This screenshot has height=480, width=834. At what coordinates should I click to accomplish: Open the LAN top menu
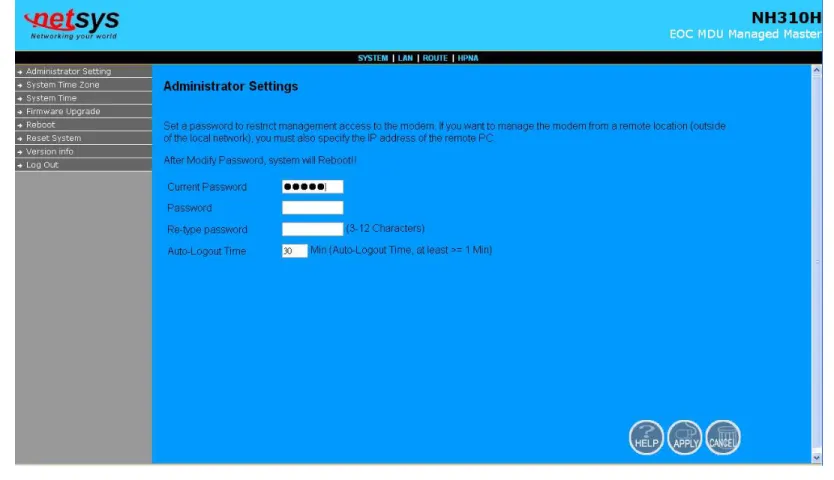coord(405,58)
